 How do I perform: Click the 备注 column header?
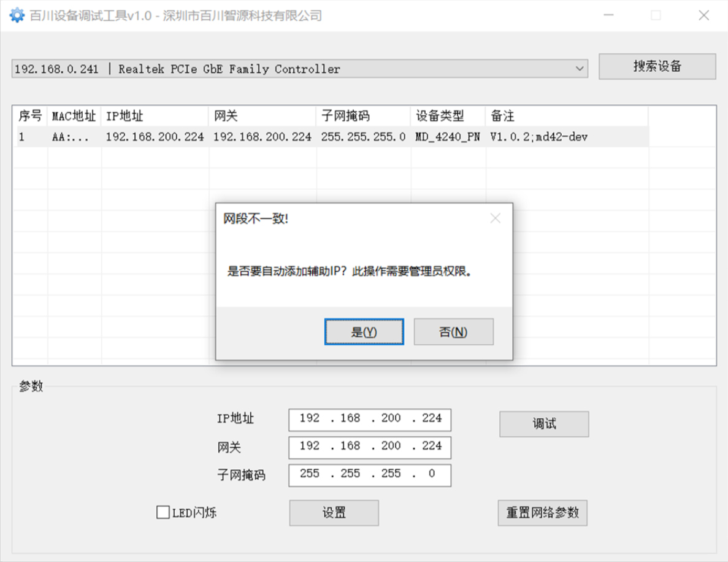coord(503,116)
